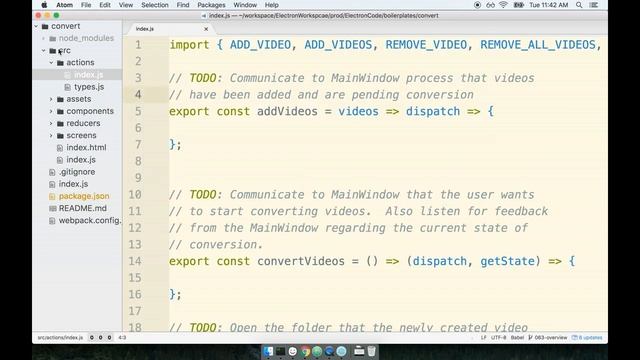This screenshot has height=360, width=640.
Task: Open types.js in the tree
Action: click(x=89, y=87)
